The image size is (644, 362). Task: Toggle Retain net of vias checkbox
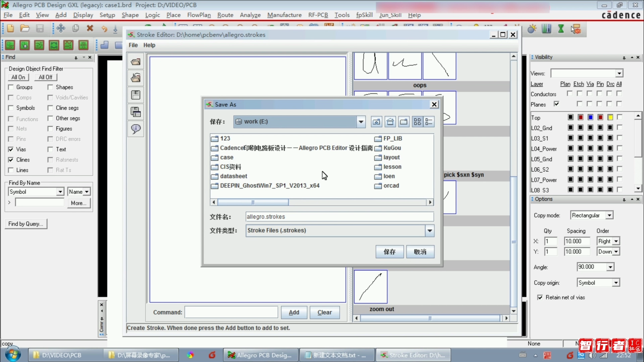540,298
